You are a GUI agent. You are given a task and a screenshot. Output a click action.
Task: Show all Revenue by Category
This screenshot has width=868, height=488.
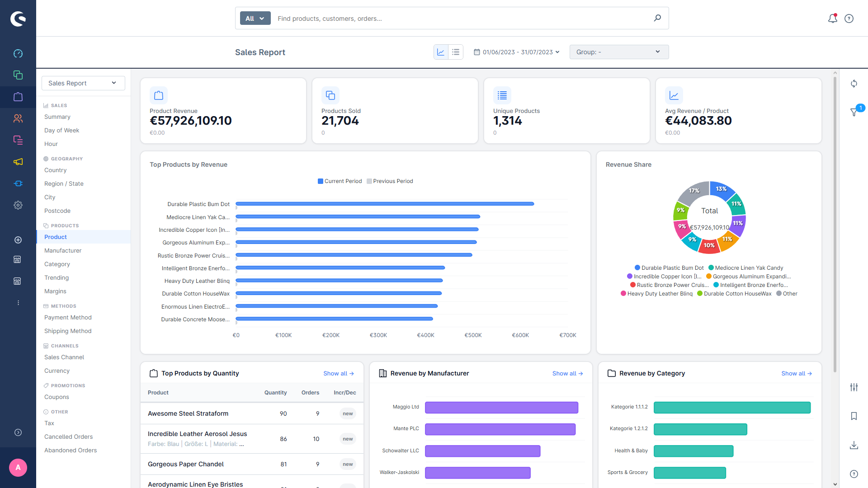[797, 374]
